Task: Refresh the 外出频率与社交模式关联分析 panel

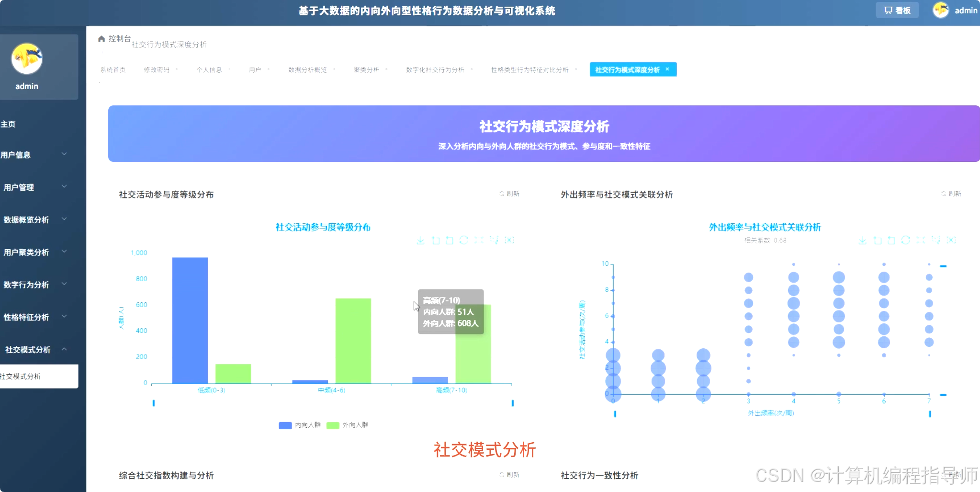Action: coord(951,194)
